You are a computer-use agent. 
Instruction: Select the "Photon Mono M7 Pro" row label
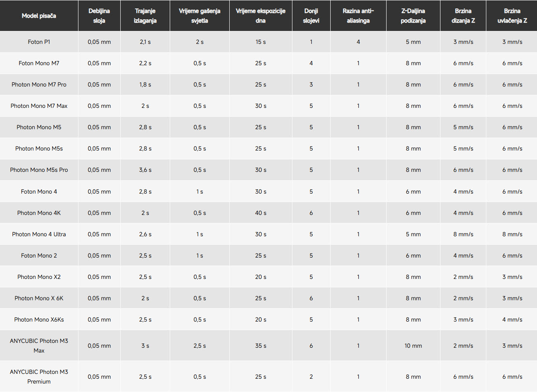click(x=39, y=85)
